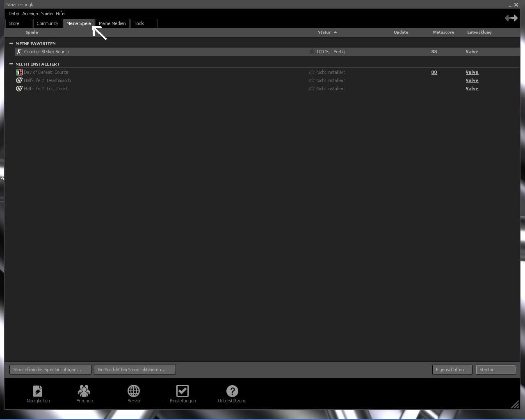Screen dimensions: 525x420
Task: Click the double-arrow view switch icon
Action: (511, 18)
